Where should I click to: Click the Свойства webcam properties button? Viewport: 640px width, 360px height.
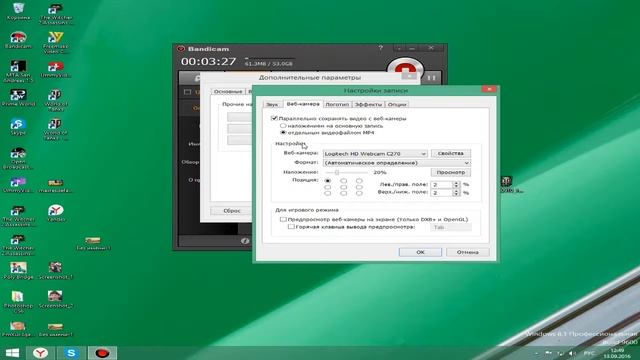(451, 153)
